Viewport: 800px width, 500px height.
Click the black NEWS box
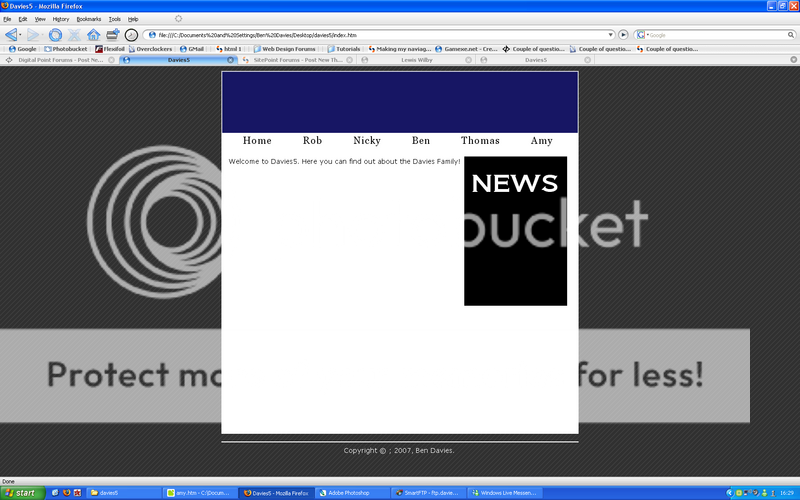pos(515,231)
